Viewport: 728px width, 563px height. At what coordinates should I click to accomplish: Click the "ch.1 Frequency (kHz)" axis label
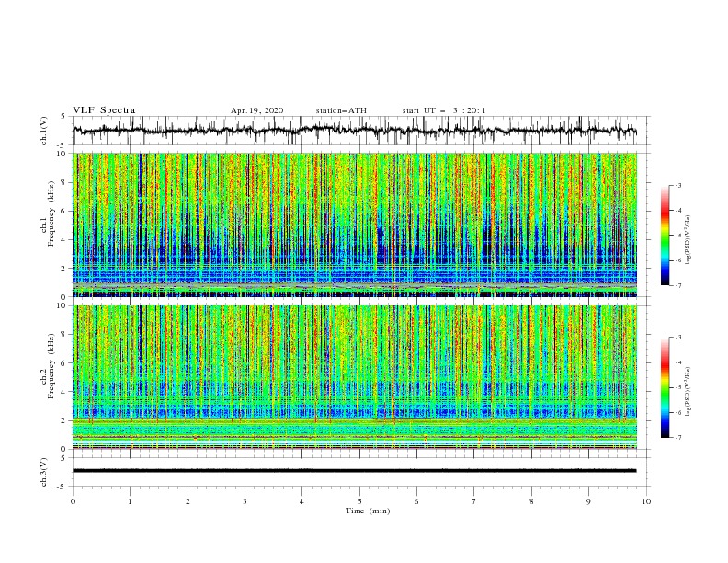pyautogui.click(x=48, y=213)
